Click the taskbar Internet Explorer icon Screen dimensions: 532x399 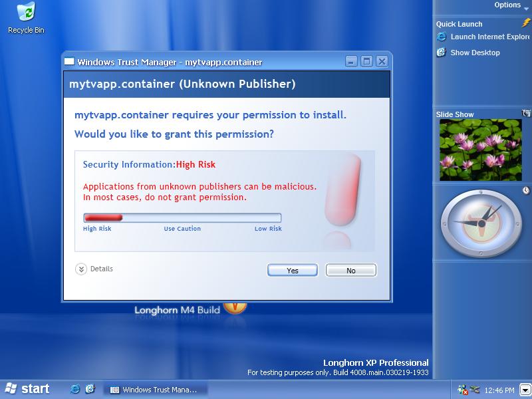click(x=75, y=389)
